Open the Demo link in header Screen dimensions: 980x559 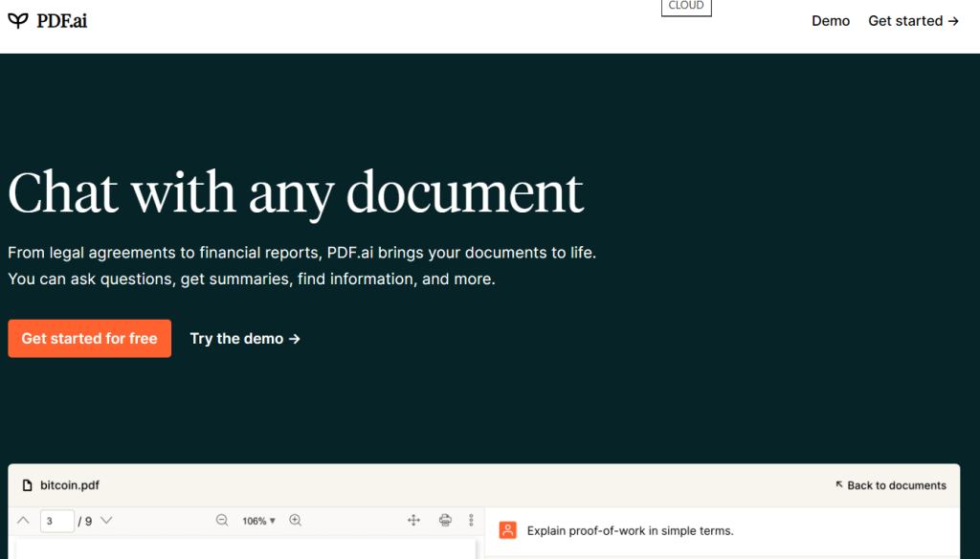click(831, 21)
